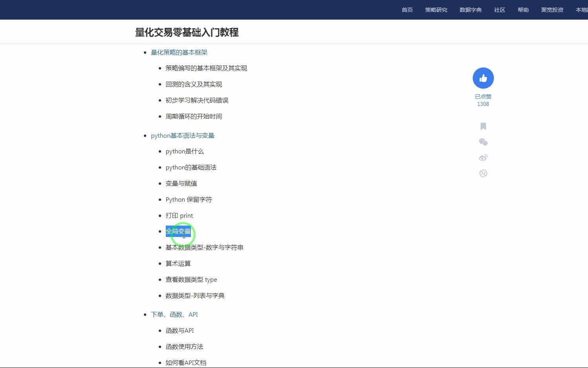Click the 打印 print list entry
588x368 pixels.
(x=179, y=215)
